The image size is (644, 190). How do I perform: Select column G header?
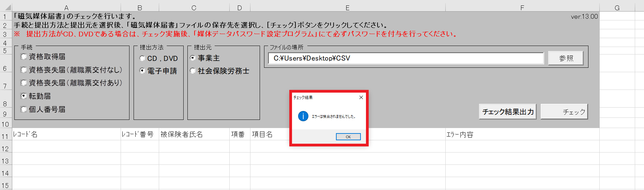[x=617, y=8]
